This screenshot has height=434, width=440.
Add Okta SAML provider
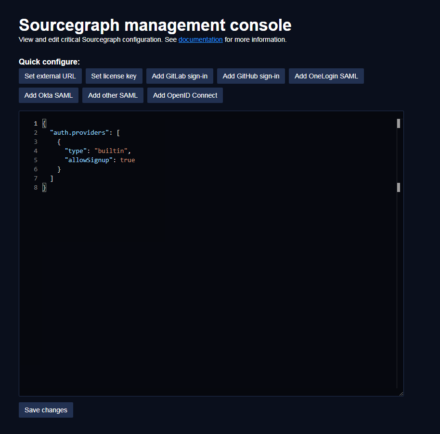(x=48, y=95)
